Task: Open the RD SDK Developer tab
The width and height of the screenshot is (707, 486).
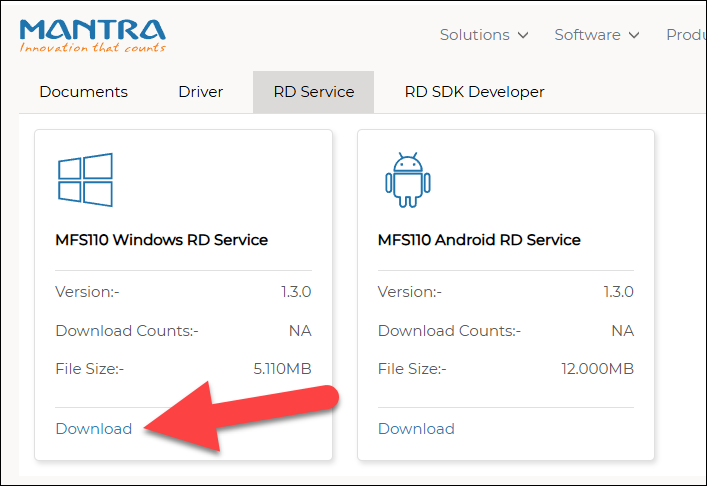Action: pos(474,92)
